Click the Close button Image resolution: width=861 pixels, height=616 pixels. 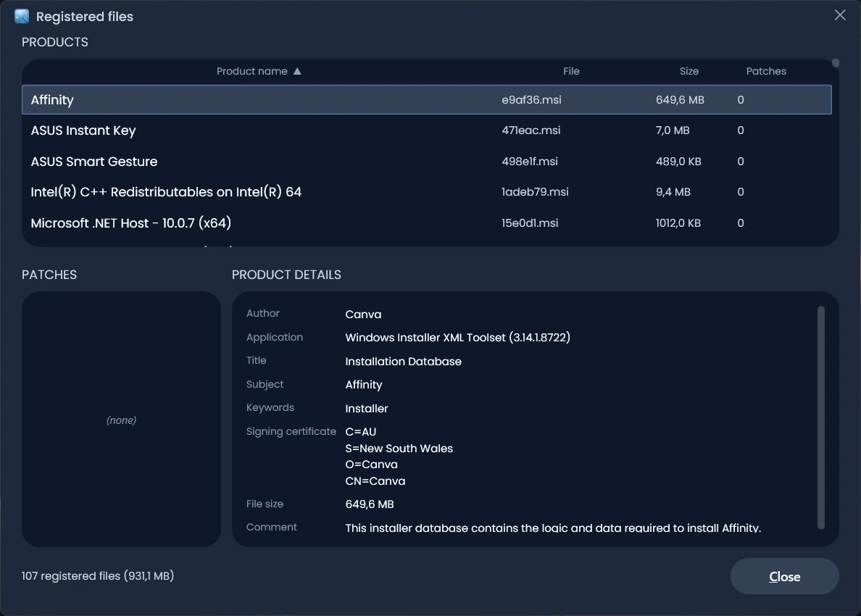(784, 576)
